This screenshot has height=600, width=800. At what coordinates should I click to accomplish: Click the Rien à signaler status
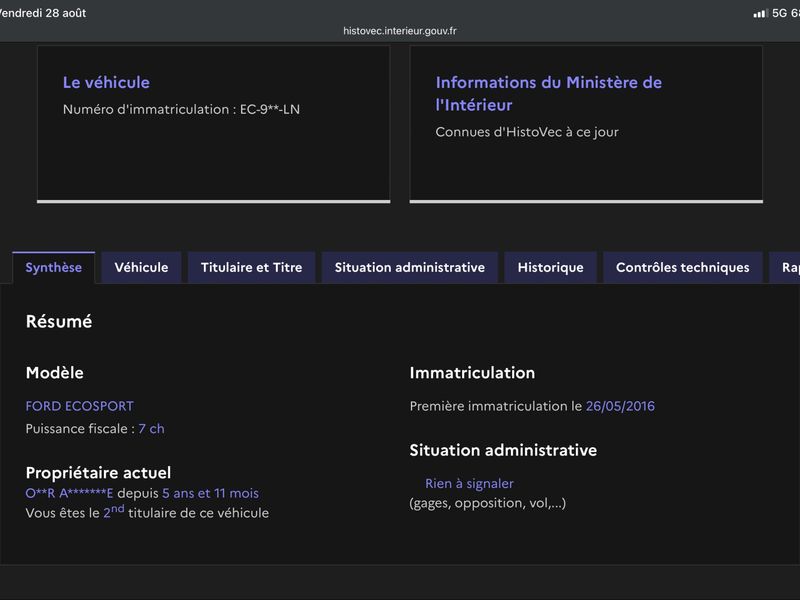click(469, 484)
